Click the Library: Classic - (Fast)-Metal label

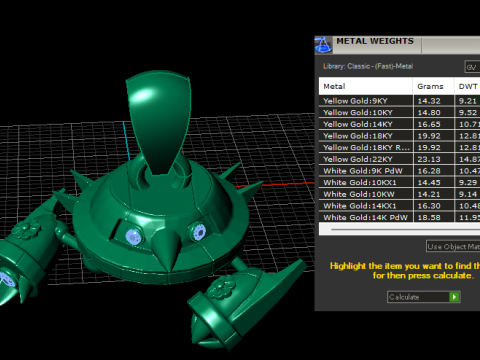[368, 66]
